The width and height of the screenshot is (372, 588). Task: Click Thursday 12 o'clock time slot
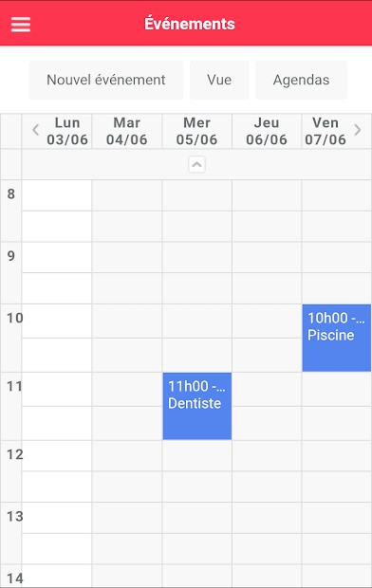pyautogui.click(x=267, y=455)
